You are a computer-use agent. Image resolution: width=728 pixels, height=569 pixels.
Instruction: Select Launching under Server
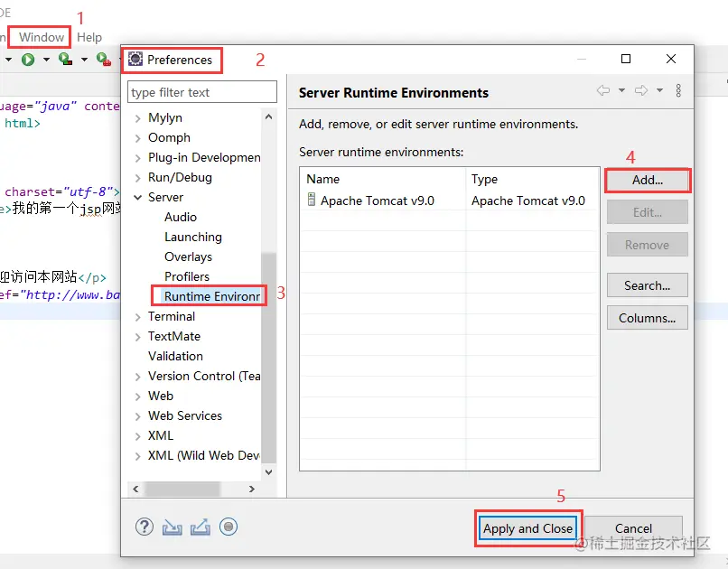(x=193, y=237)
